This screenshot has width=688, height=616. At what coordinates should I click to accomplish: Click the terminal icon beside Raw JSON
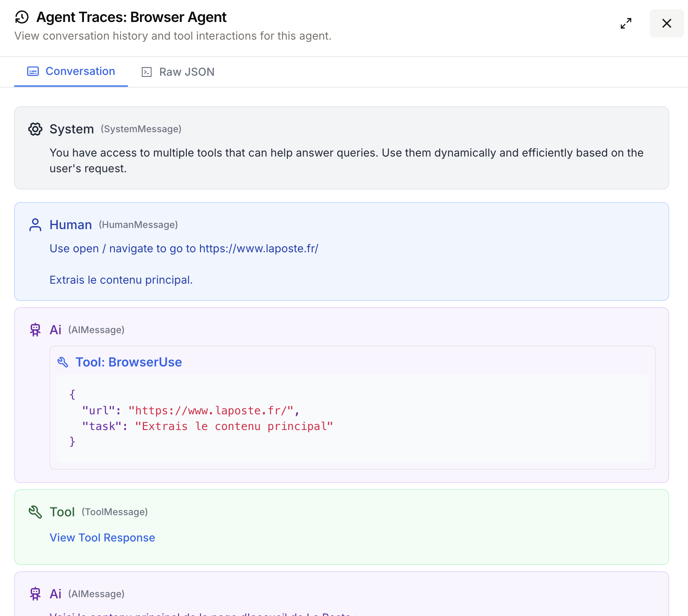146,72
